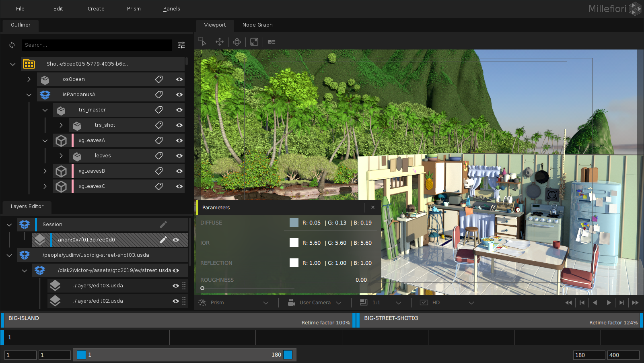Click the tag icon on leaves row
The image size is (644, 363).
click(159, 156)
